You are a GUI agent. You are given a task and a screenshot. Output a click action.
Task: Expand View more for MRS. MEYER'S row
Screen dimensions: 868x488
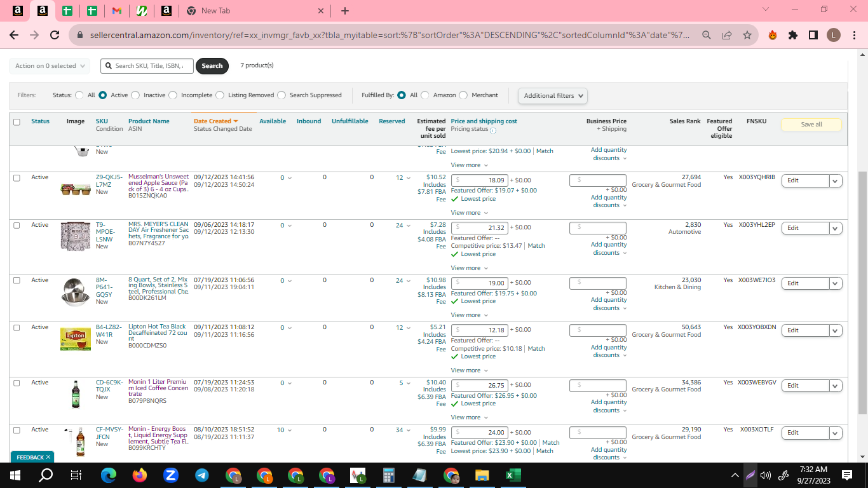(470, 268)
